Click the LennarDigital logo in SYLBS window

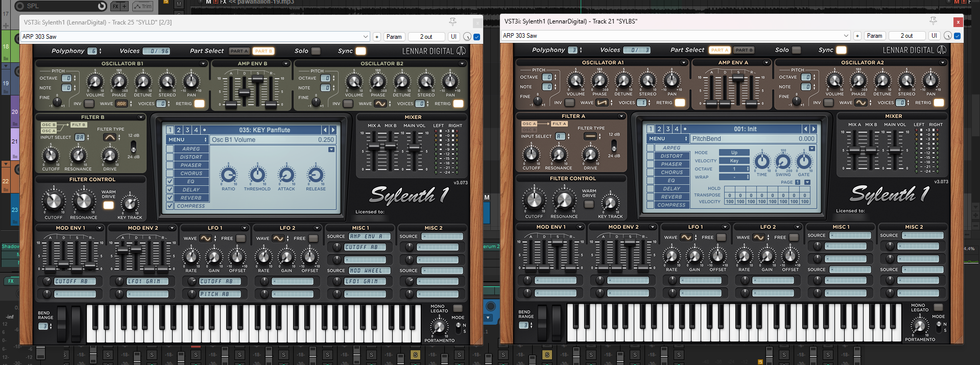click(915, 50)
